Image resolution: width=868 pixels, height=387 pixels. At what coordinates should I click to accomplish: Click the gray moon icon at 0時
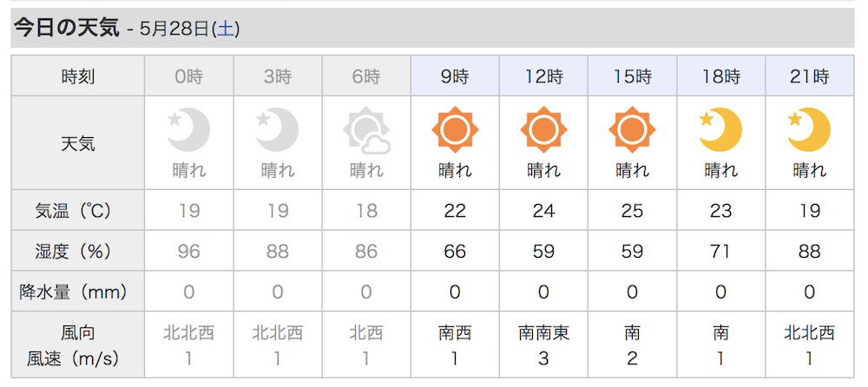[x=188, y=130]
